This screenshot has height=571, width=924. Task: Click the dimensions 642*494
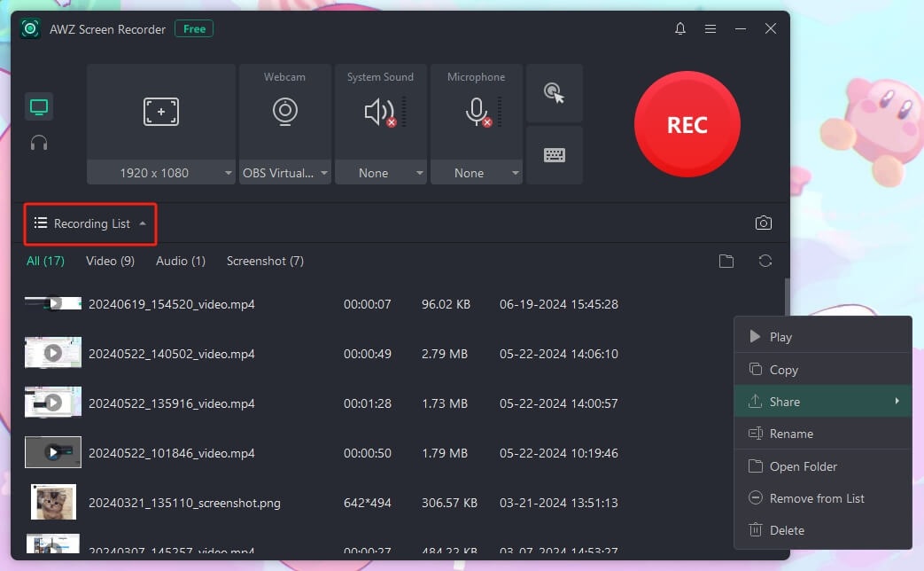[367, 503]
